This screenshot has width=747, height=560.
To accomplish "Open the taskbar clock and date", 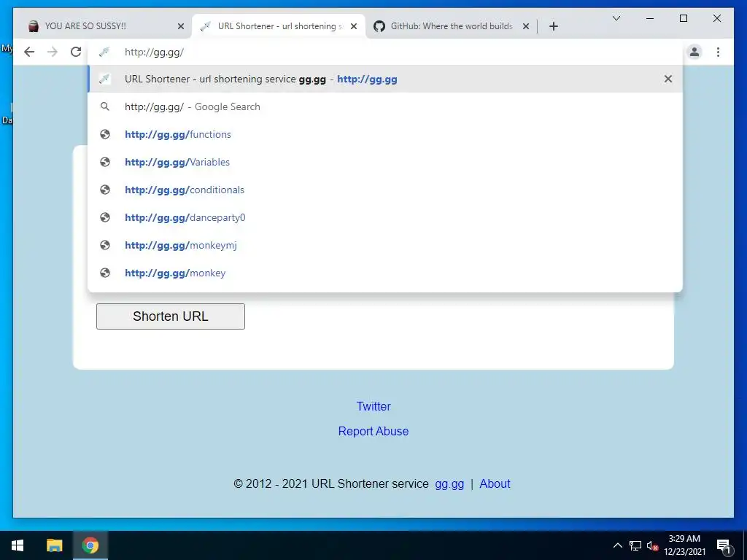I will click(684, 545).
